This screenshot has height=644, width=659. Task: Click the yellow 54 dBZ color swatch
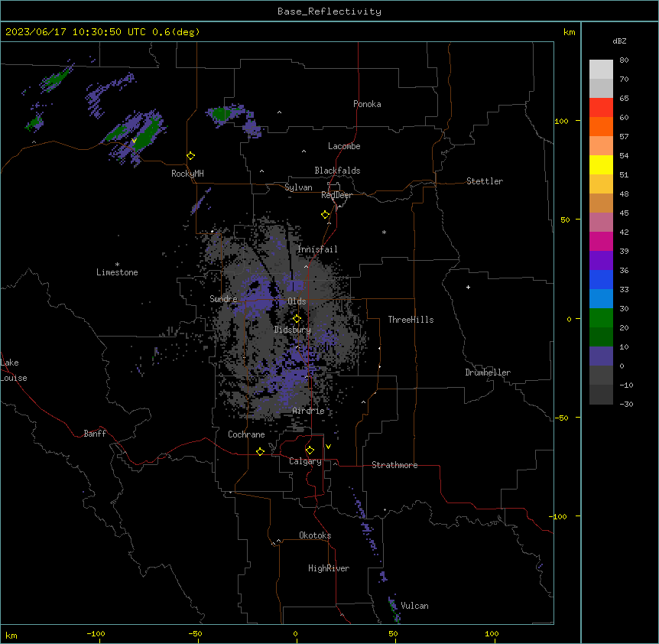601,164
